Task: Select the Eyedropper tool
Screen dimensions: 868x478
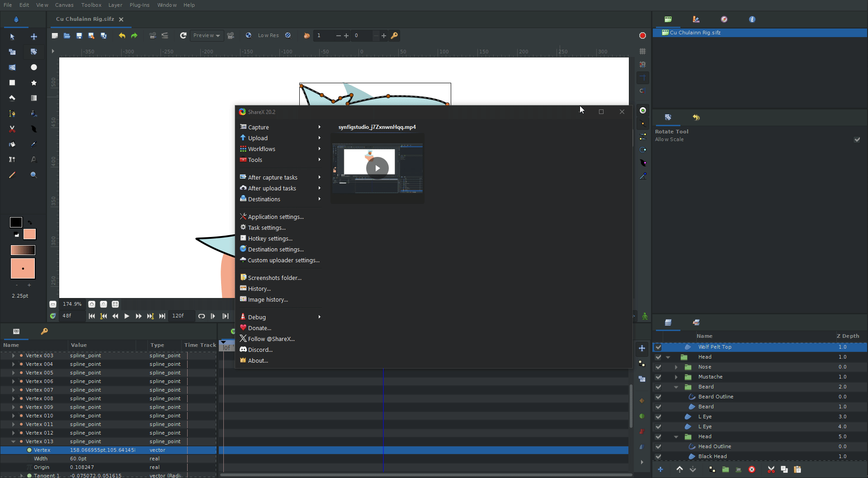Action: [x=34, y=144]
